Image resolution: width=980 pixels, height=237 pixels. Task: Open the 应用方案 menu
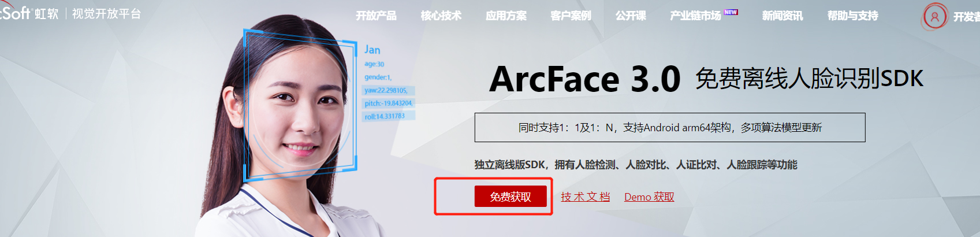[x=506, y=16]
